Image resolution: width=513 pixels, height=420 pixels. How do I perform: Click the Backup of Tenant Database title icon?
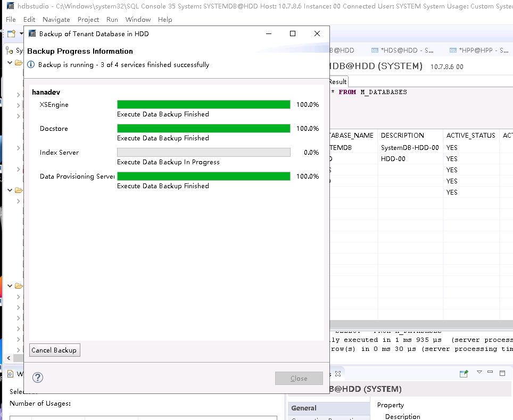tap(32, 33)
